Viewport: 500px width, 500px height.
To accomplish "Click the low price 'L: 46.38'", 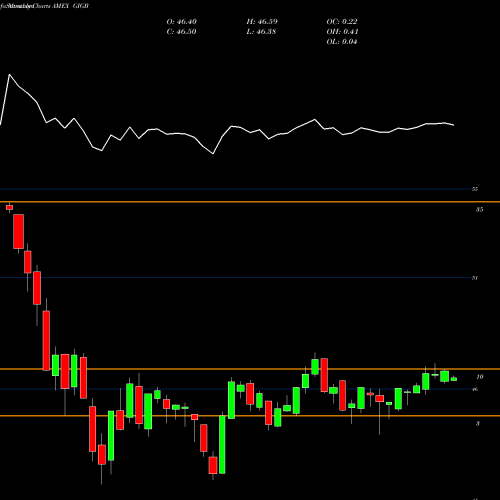I will pyautogui.click(x=261, y=32).
